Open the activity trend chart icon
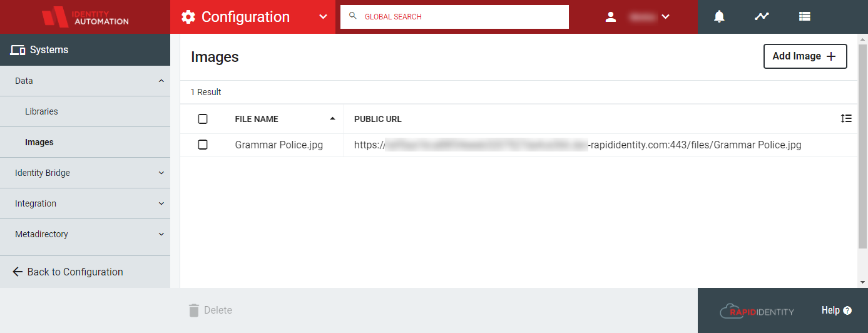The width and height of the screenshot is (868, 333). (762, 17)
